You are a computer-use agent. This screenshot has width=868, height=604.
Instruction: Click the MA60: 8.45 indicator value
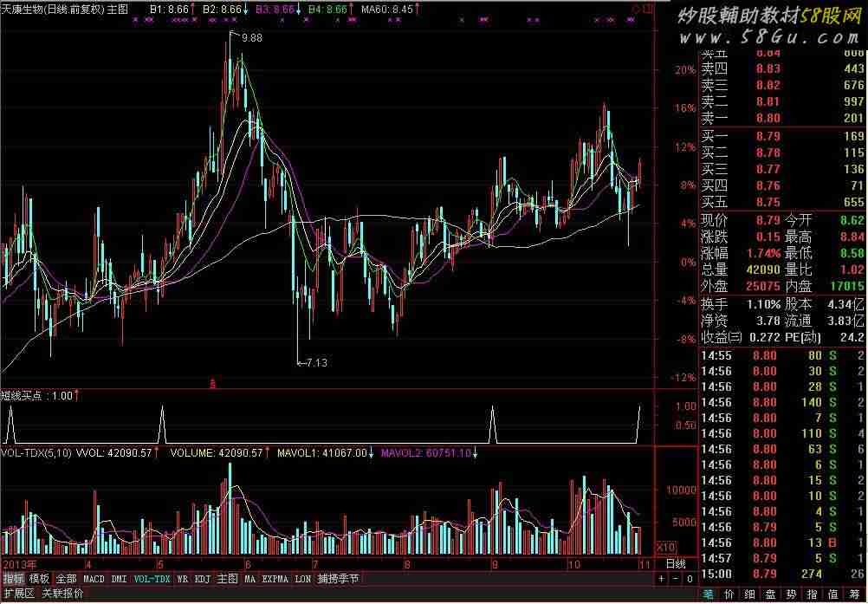point(387,9)
